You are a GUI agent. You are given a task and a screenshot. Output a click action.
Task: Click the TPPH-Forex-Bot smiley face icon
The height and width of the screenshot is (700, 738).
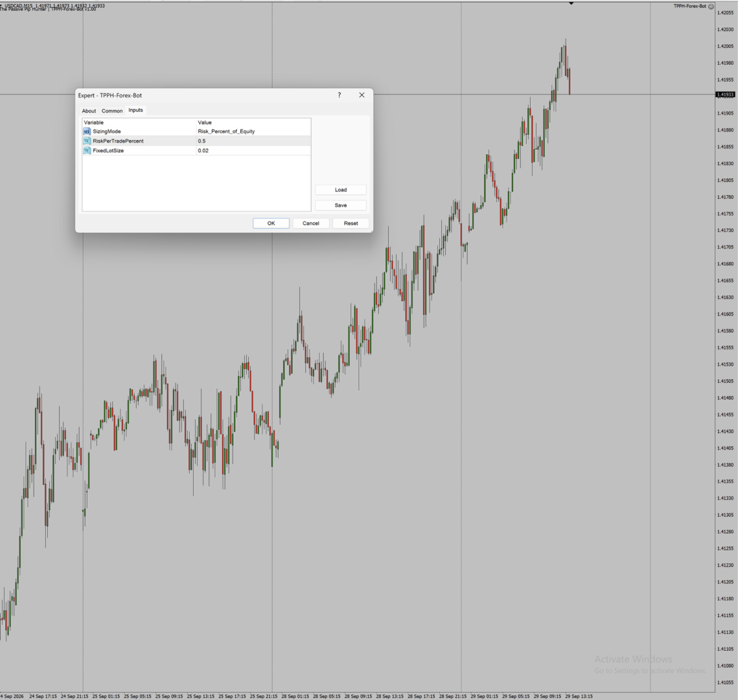tap(711, 6)
